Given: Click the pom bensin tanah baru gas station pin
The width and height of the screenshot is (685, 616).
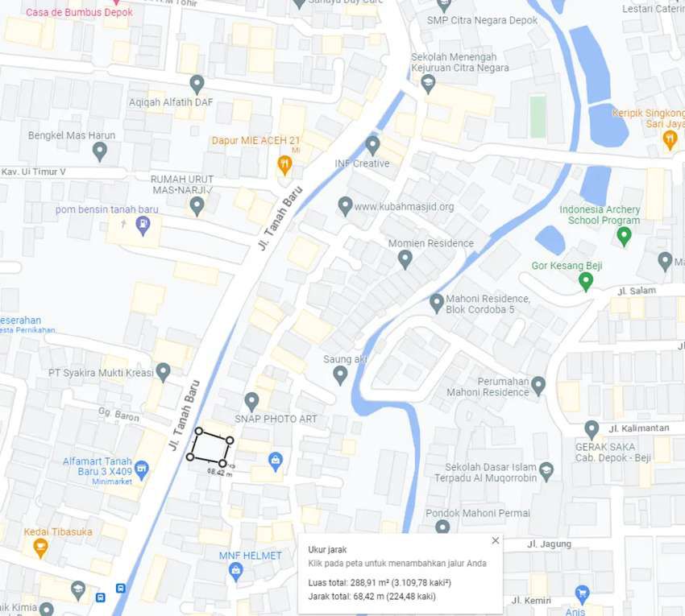Looking at the screenshot, I should pyautogui.click(x=143, y=225).
